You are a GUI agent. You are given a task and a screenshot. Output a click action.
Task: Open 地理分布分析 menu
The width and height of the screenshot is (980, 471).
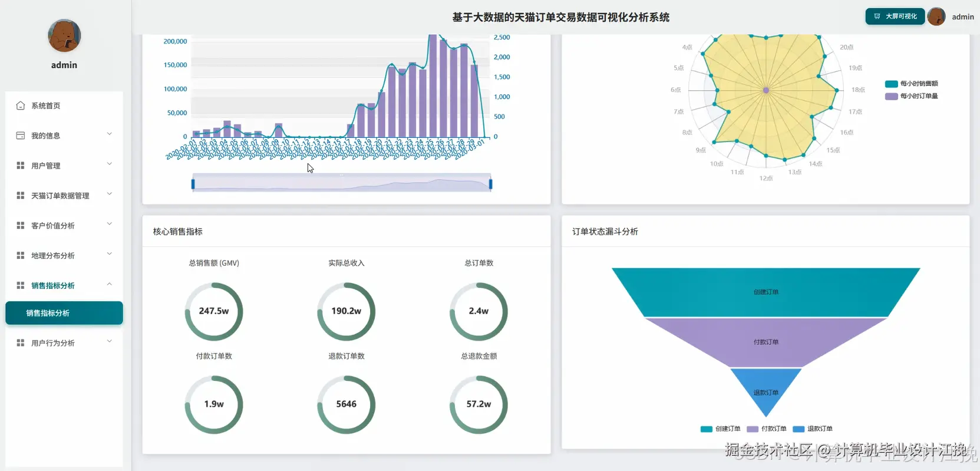pos(64,255)
